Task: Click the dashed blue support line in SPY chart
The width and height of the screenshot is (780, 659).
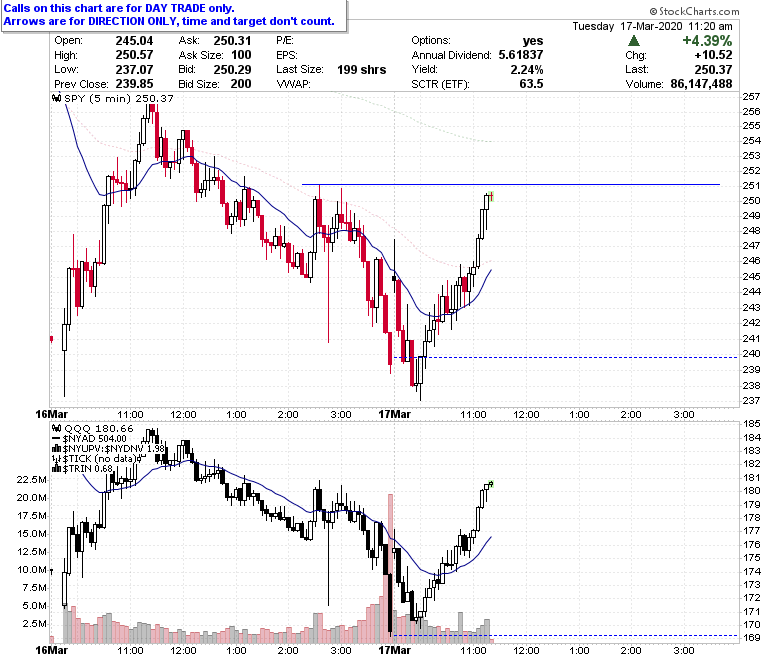Action: (566, 358)
